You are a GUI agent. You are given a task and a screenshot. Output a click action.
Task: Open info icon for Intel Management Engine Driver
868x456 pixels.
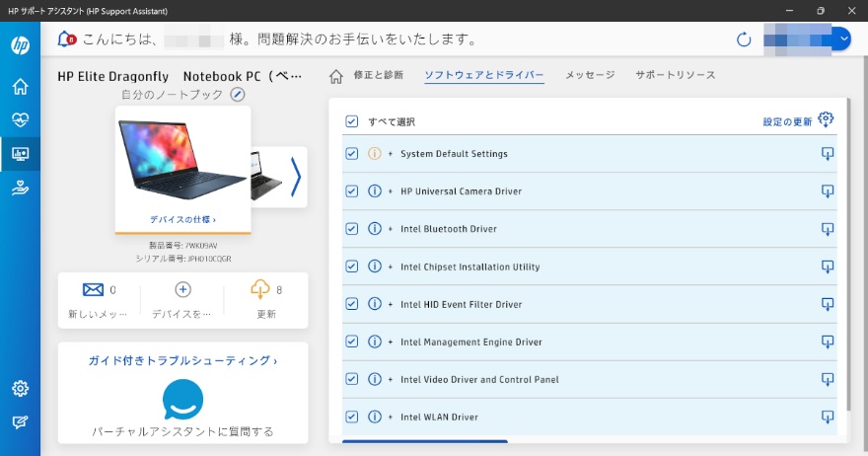(375, 342)
